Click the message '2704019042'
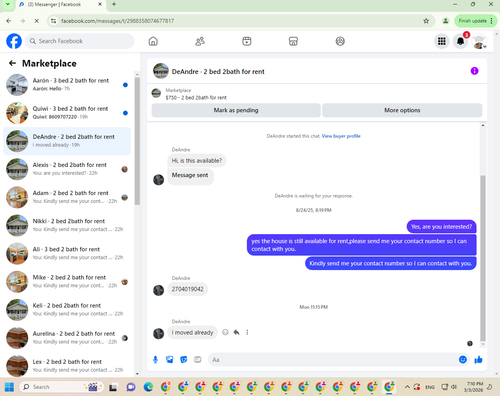This screenshot has width=500, height=396. (x=187, y=289)
